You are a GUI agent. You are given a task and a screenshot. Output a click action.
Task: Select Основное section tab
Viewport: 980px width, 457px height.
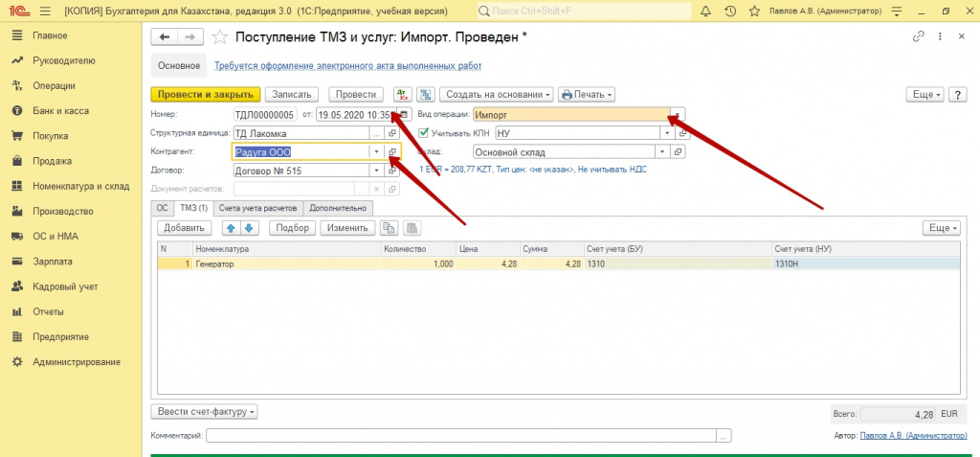coord(179,66)
